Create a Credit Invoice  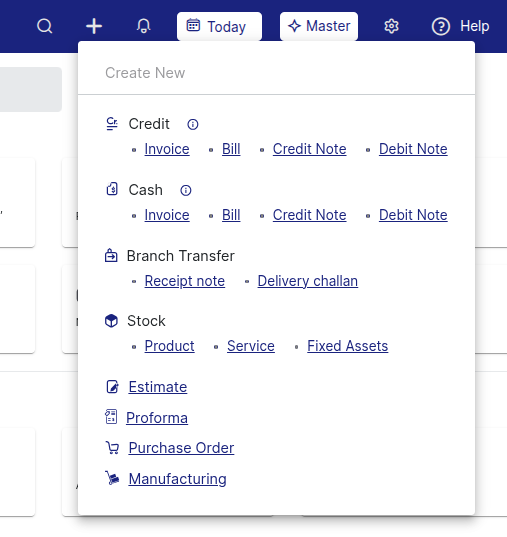pos(167,149)
